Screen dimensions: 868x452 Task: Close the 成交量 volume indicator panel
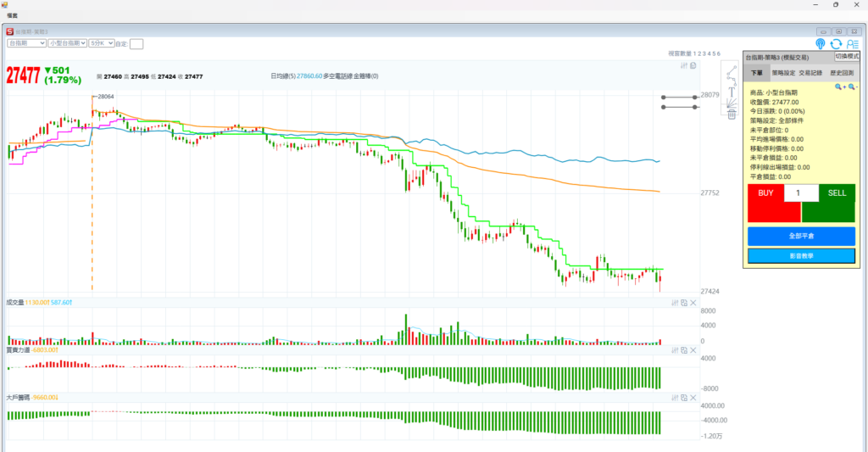pyautogui.click(x=693, y=302)
